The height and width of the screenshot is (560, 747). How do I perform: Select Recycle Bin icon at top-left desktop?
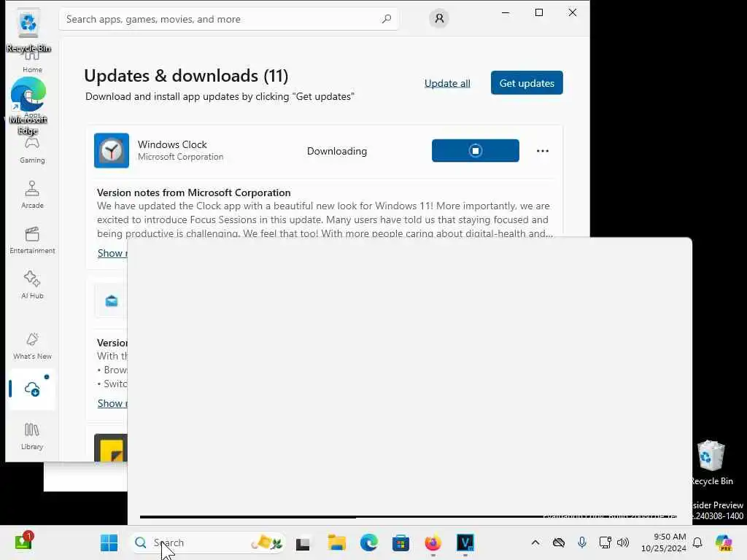[x=28, y=31]
